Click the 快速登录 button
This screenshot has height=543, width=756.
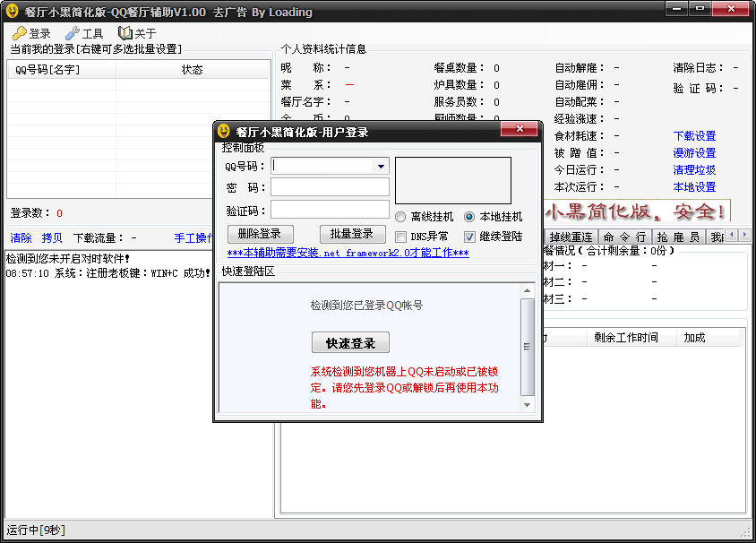[x=350, y=343]
